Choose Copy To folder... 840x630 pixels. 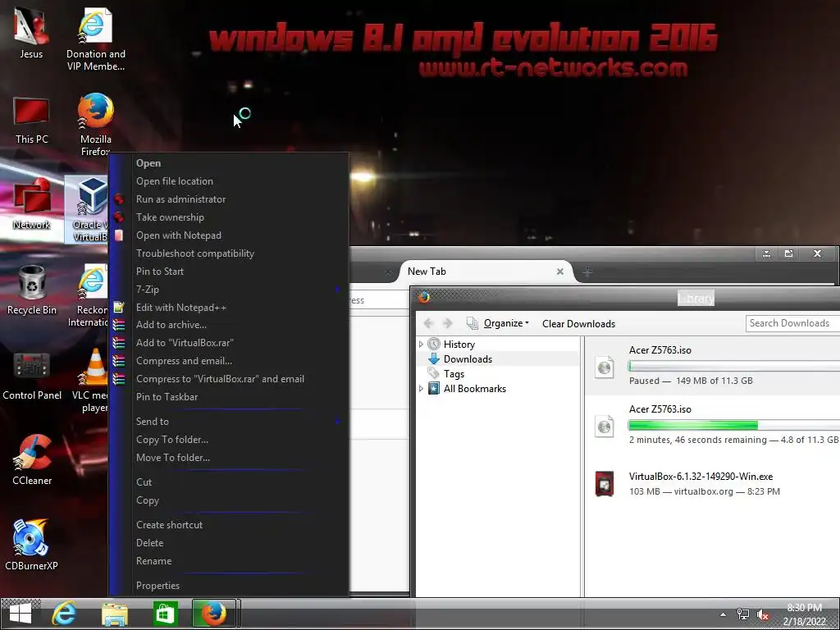(228, 440)
